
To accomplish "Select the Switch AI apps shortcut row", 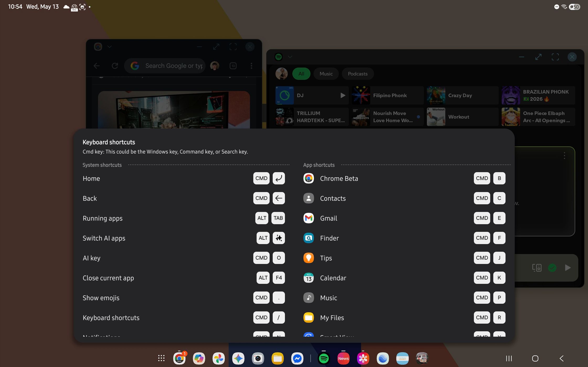I will (184, 238).
